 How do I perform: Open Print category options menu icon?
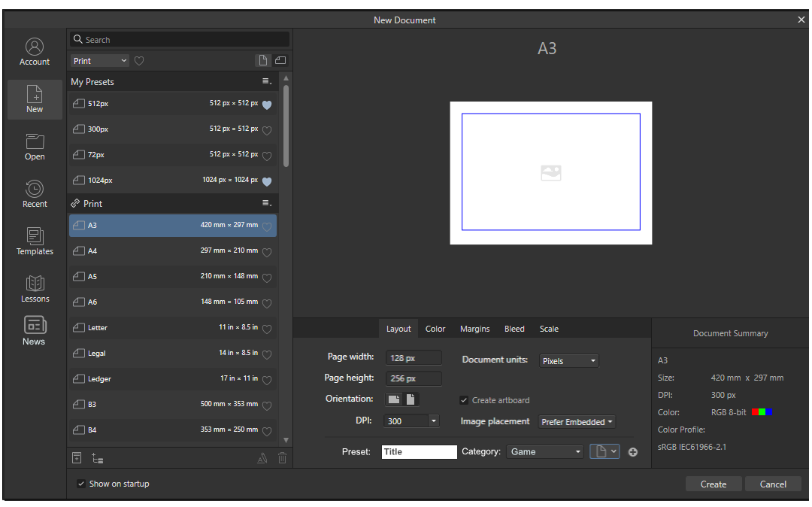(267, 203)
